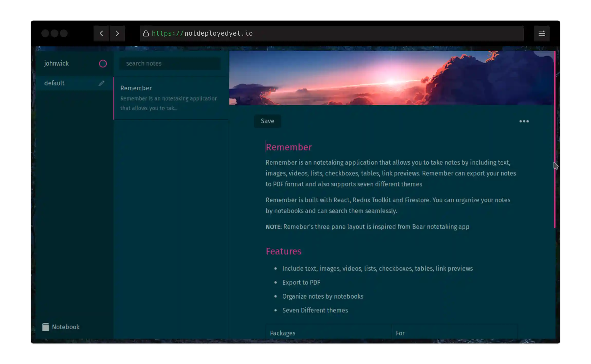Click the pencil edit icon on default notebook
This screenshot has width=591, height=364.
(x=101, y=83)
